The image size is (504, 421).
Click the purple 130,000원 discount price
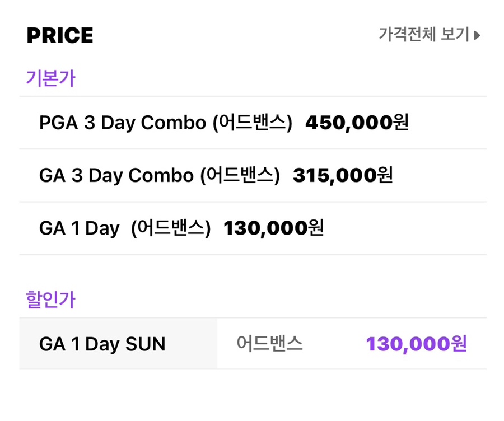pyautogui.click(x=416, y=344)
